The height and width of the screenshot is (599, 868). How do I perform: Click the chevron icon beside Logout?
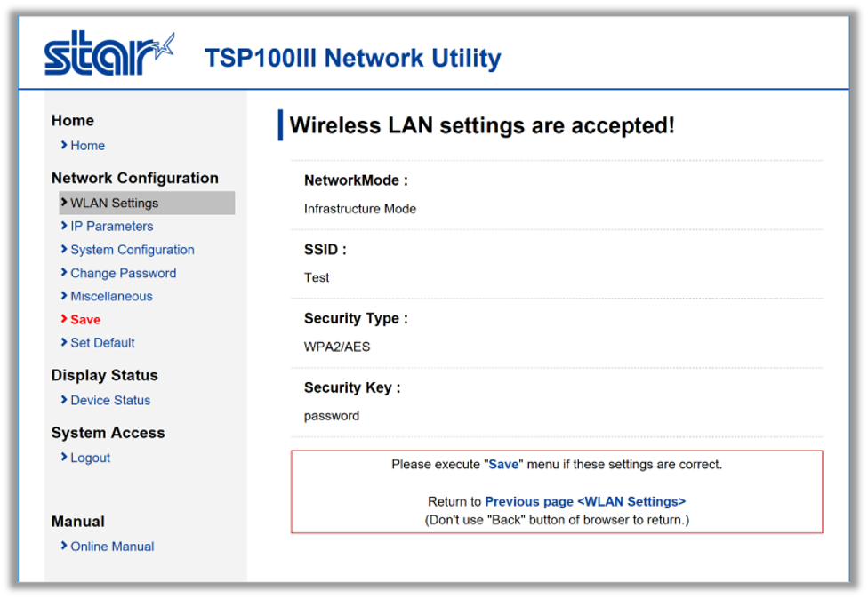64,458
